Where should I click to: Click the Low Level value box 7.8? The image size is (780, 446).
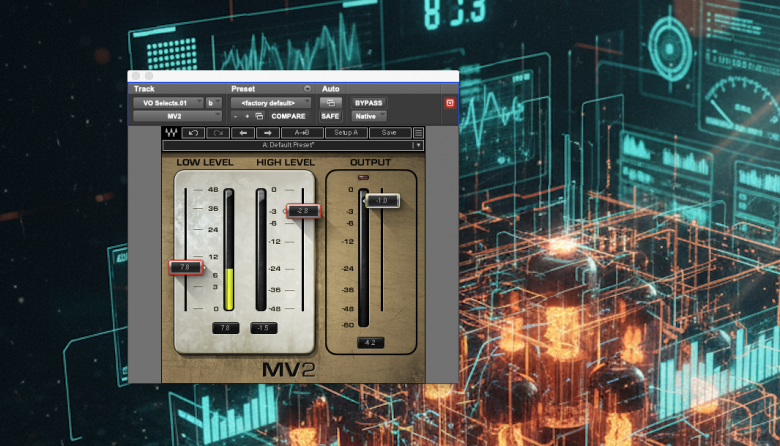[x=225, y=328]
